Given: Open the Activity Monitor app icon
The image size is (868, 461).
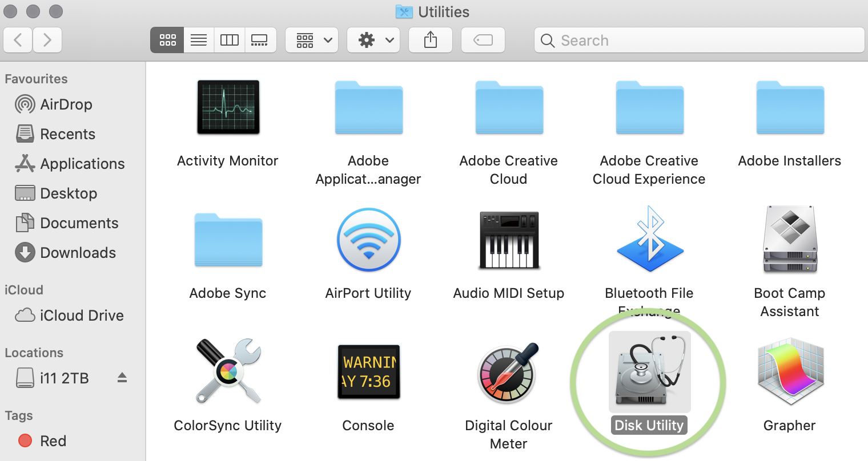Looking at the screenshot, I should [228, 107].
